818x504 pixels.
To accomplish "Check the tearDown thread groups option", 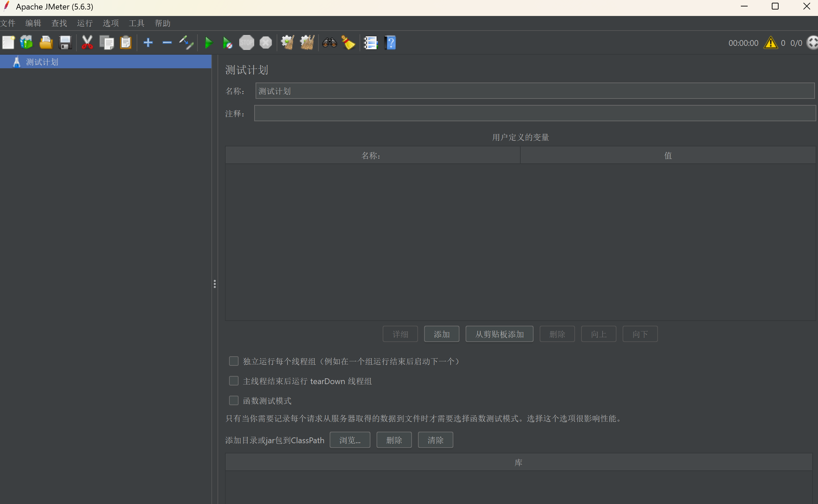I will pyautogui.click(x=234, y=381).
